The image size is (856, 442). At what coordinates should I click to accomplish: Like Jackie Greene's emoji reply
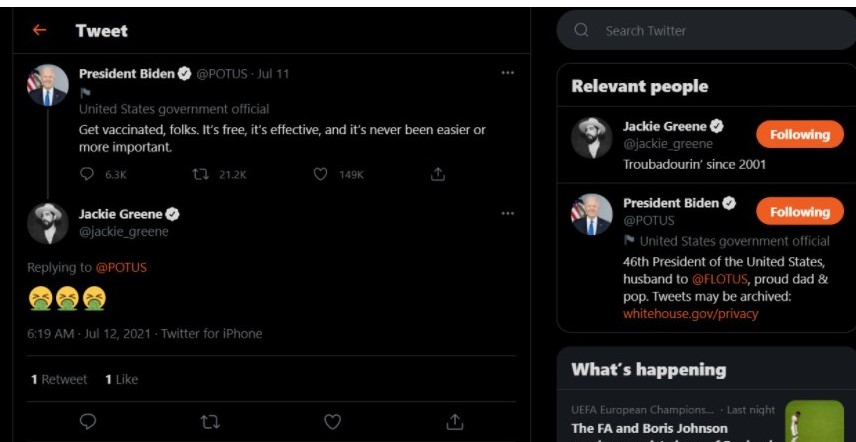pos(332,422)
